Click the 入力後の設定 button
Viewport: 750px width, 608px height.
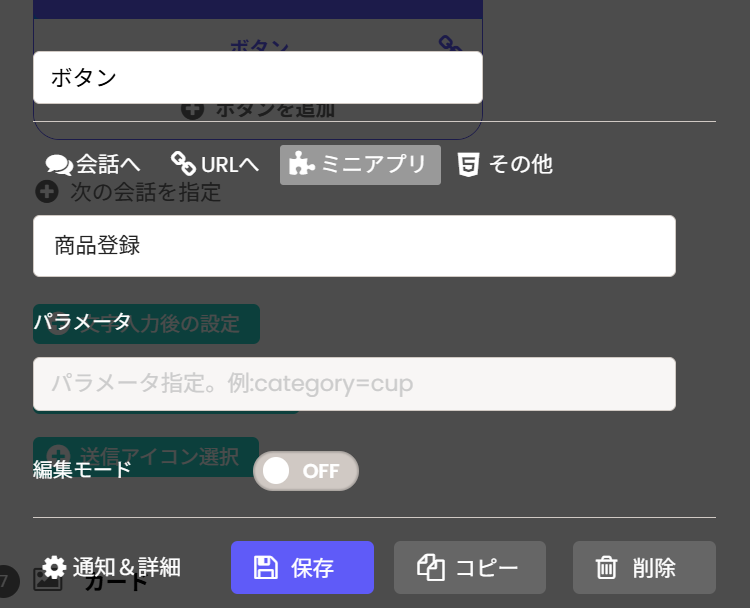click(x=146, y=324)
